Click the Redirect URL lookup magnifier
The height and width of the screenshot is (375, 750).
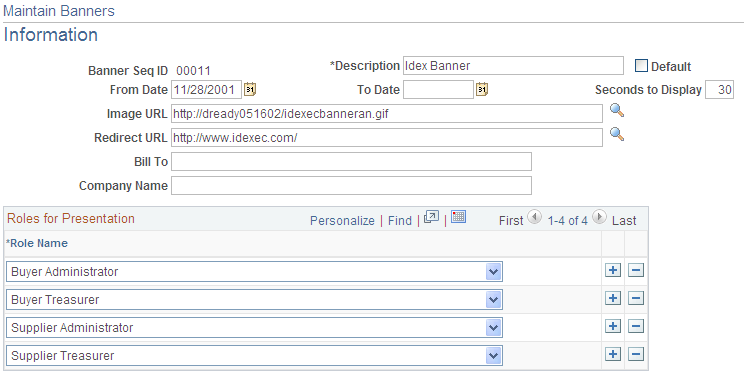pos(617,134)
